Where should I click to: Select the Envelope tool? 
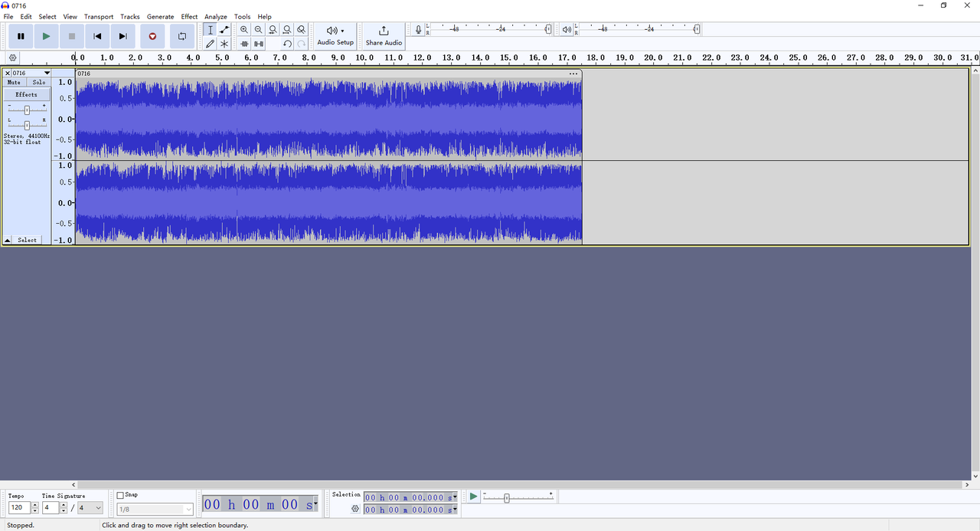pyautogui.click(x=224, y=30)
